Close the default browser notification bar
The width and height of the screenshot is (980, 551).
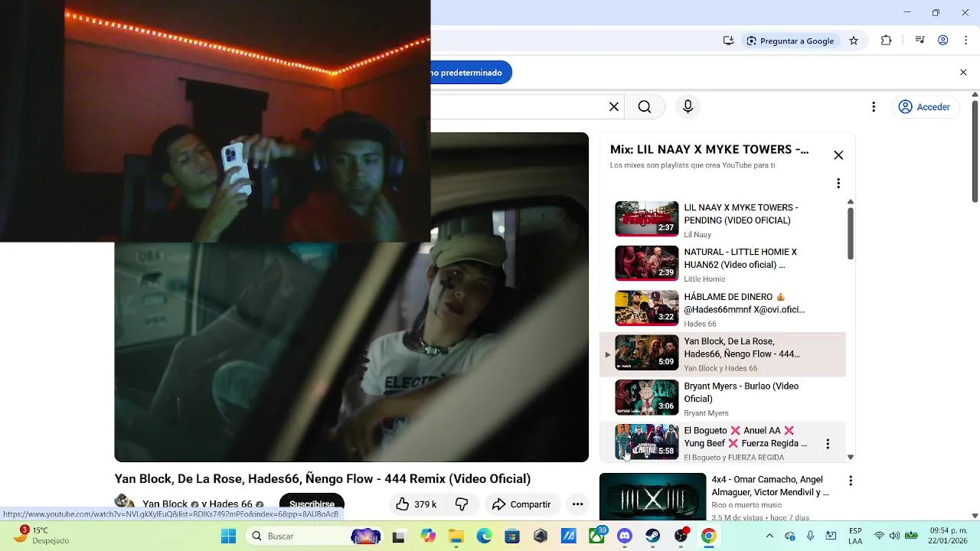[963, 73]
